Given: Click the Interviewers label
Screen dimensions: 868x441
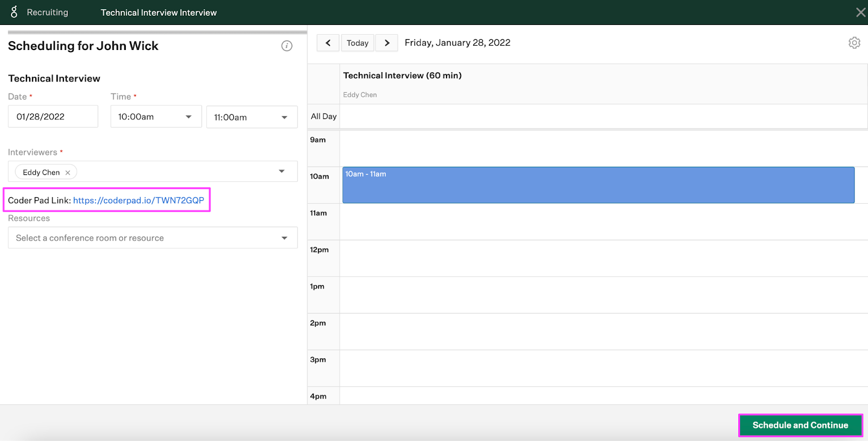Looking at the screenshot, I should click(x=33, y=153).
